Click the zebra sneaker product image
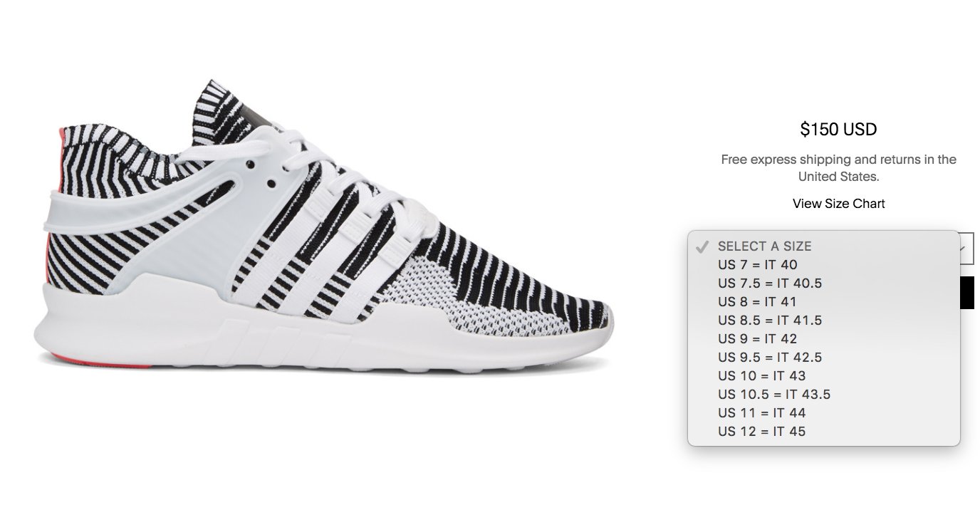980x510 pixels. (324, 228)
